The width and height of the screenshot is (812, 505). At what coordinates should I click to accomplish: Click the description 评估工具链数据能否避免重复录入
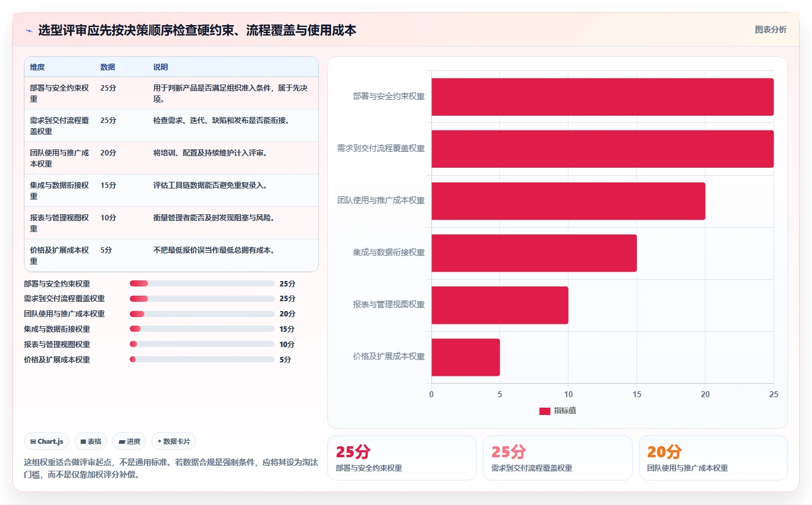pos(210,185)
